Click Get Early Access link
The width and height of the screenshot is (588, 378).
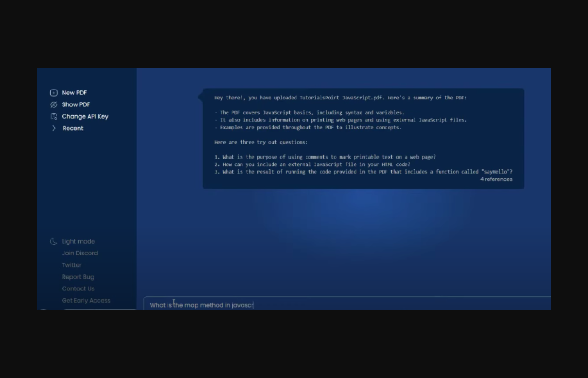pyautogui.click(x=86, y=300)
